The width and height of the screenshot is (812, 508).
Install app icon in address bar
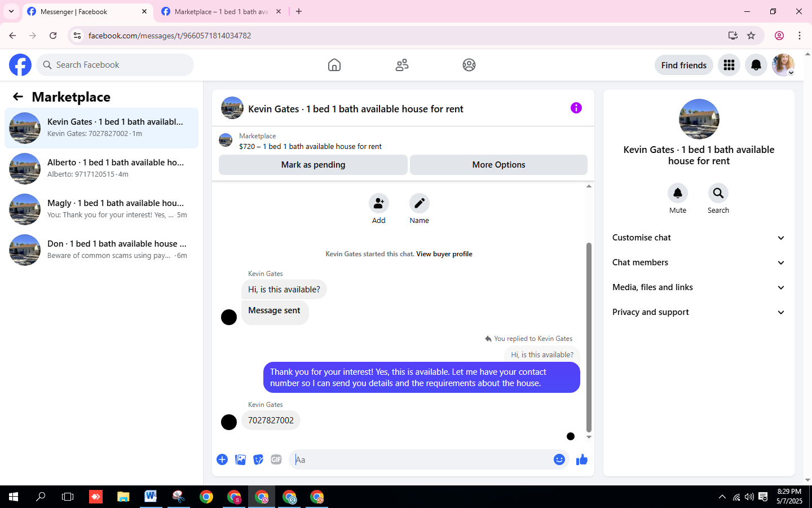point(732,36)
